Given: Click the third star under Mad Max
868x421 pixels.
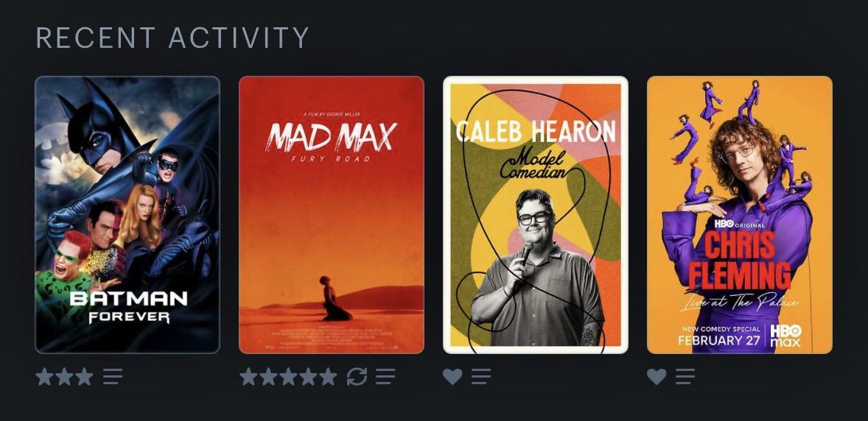Looking at the screenshot, I should coord(288,377).
